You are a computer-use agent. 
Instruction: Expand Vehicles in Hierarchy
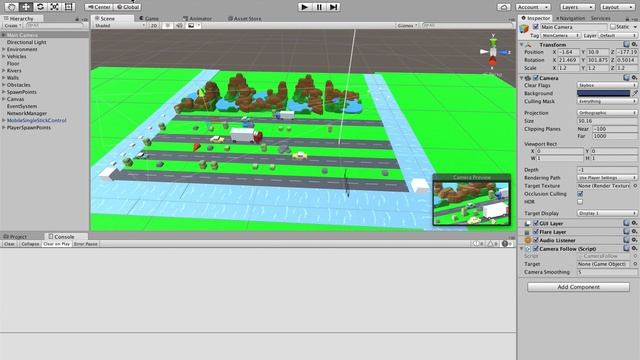pyautogui.click(x=4, y=56)
